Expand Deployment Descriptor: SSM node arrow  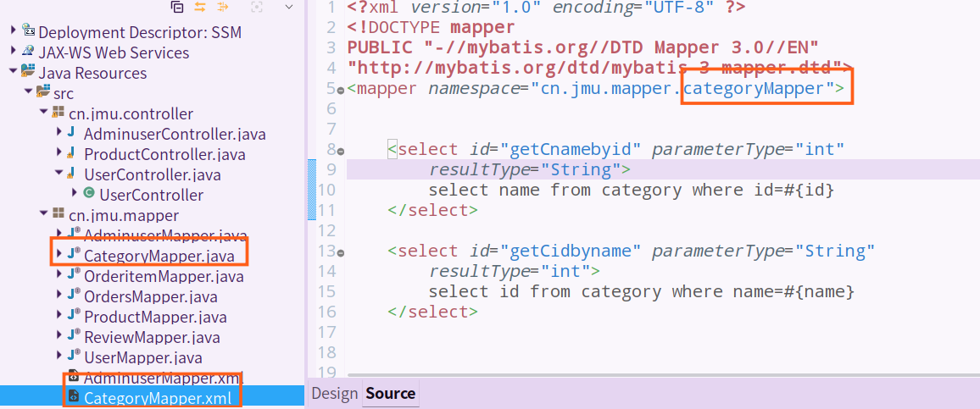(13, 30)
